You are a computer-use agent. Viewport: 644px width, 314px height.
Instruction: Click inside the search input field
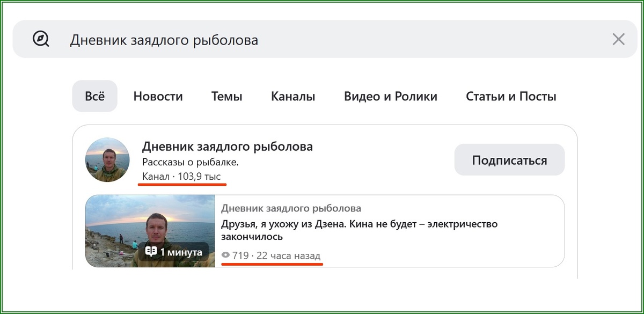pyautogui.click(x=215, y=38)
